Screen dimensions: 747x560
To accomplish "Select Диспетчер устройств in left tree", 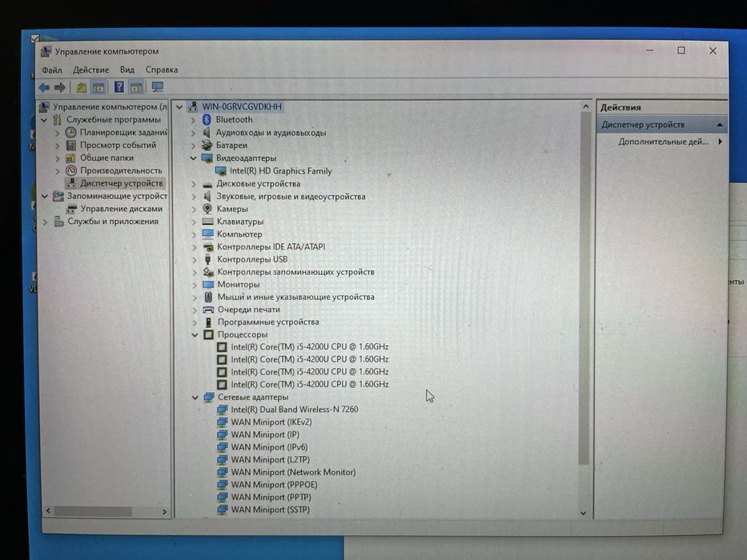I will pos(122,183).
